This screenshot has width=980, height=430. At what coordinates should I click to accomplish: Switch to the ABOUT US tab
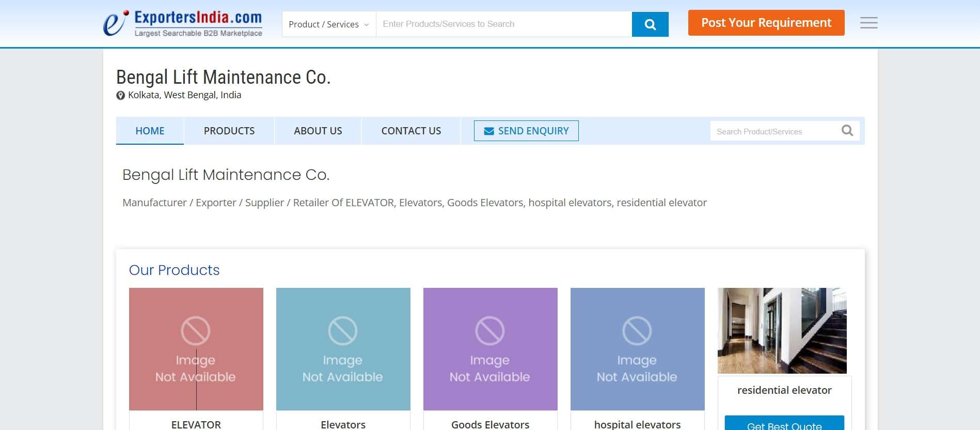pyautogui.click(x=318, y=131)
